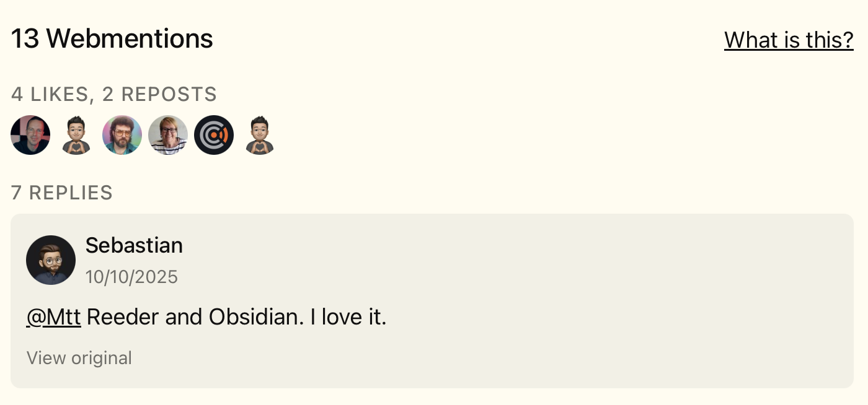Screen dimensions: 868x405
Task: Open the orange concentric circles logo avatar
Action: click(214, 135)
